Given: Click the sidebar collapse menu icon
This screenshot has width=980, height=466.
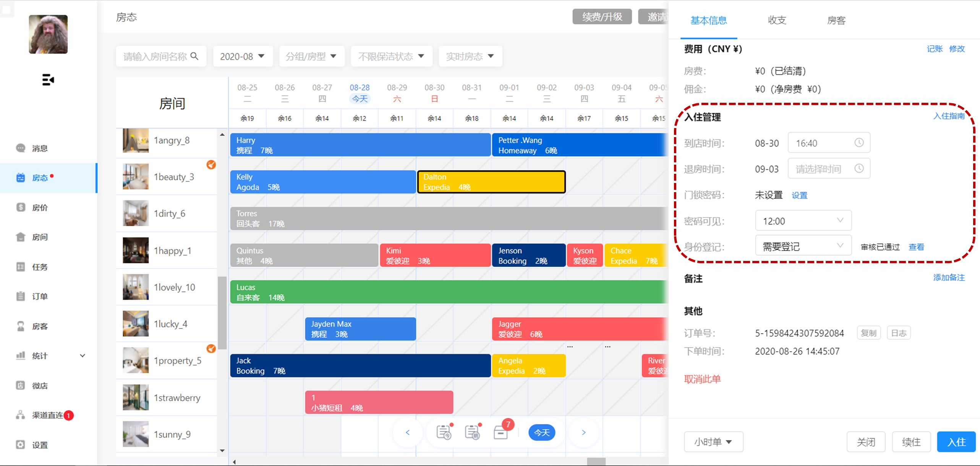Looking at the screenshot, I should [48, 80].
